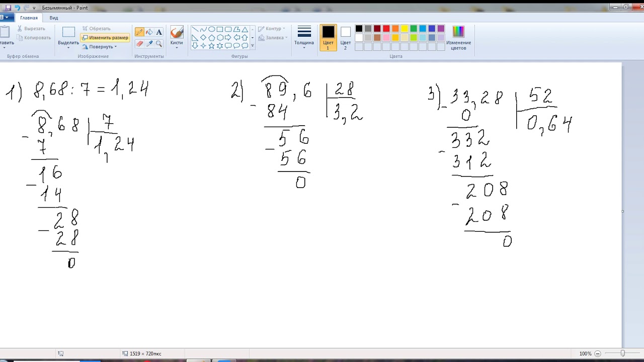This screenshot has height=362, width=644.
Task: Pick the pink color swatch
Action: pos(386,38)
